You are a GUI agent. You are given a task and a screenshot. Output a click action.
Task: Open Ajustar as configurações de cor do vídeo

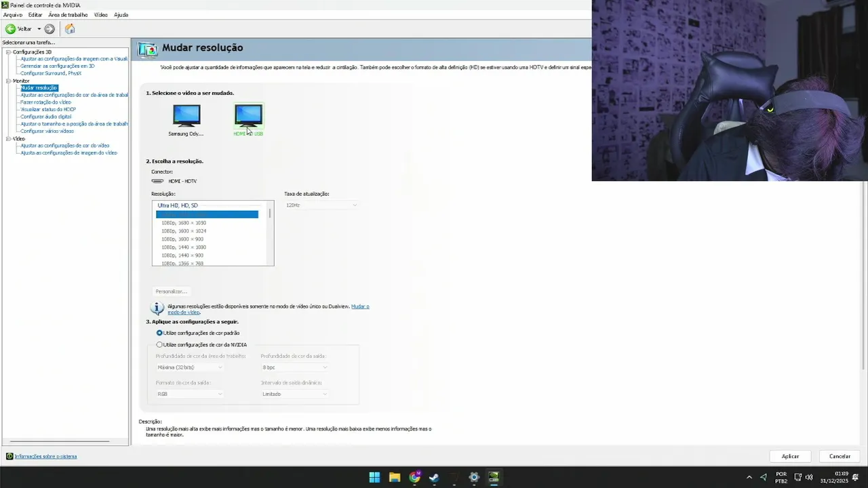click(x=64, y=146)
